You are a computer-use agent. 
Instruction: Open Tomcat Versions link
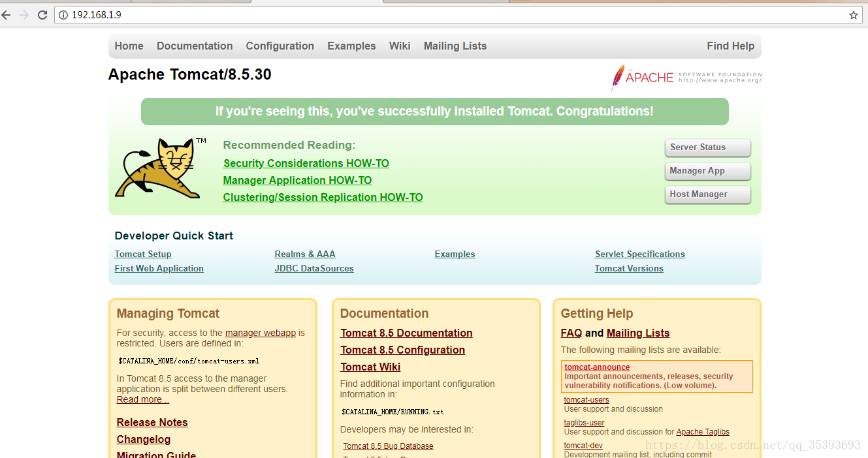pos(629,269)
